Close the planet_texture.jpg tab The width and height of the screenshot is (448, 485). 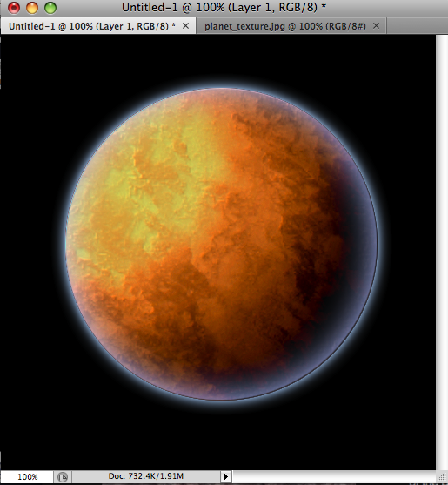click(x=376, y=26)
